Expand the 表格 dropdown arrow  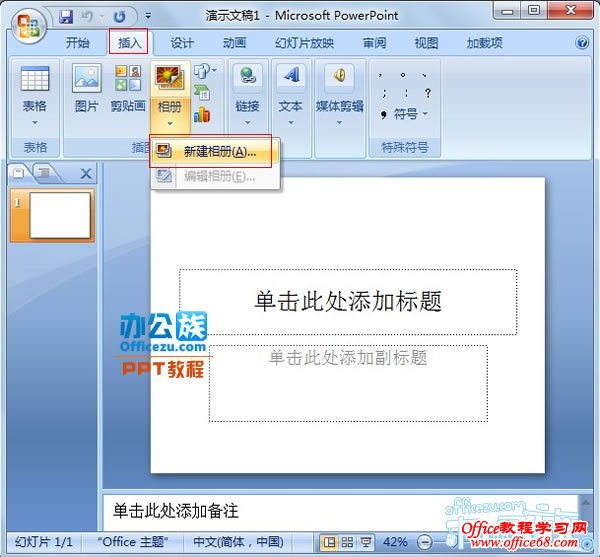pyautogui.click(x=35, y=122)
